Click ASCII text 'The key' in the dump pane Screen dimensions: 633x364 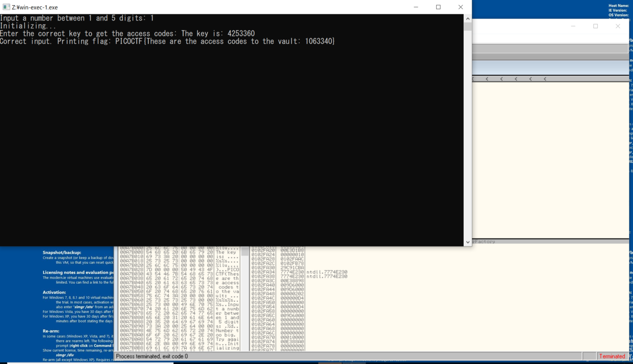click(226, 252)
